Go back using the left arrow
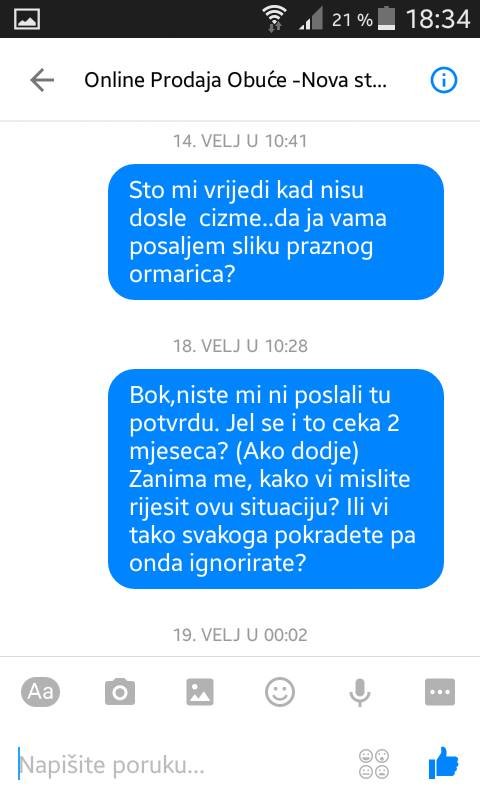Screen dimensions: 480x800 (42, 81)
